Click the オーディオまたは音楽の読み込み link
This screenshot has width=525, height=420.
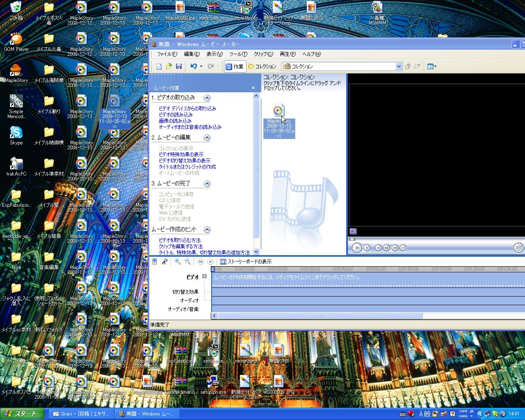[x=190, y=127]
